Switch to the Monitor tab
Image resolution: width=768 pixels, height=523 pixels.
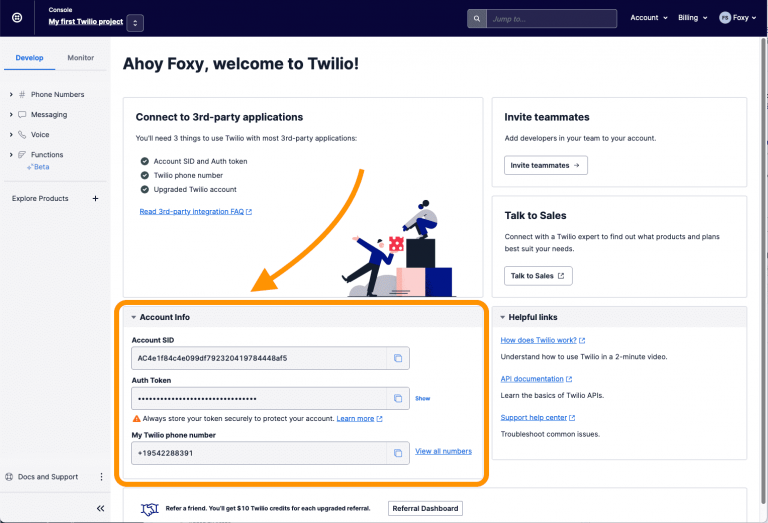tap(80, 58)
